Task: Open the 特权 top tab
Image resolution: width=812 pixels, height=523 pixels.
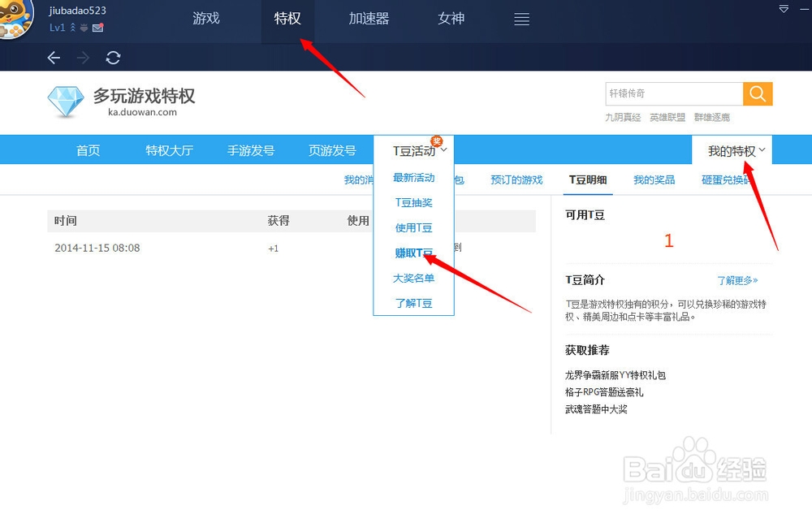Action: (x=287, y=19)
